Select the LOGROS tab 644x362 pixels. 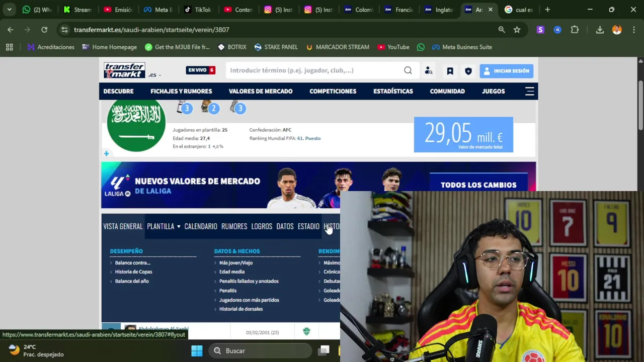[262, 226]
